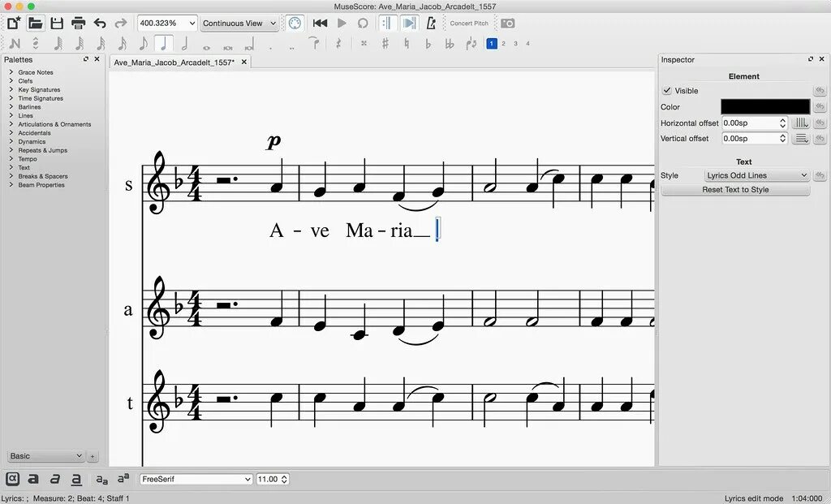Close the Ave_Maria_Jacob_Arcadelt_1557 tab

pos(243,62)
